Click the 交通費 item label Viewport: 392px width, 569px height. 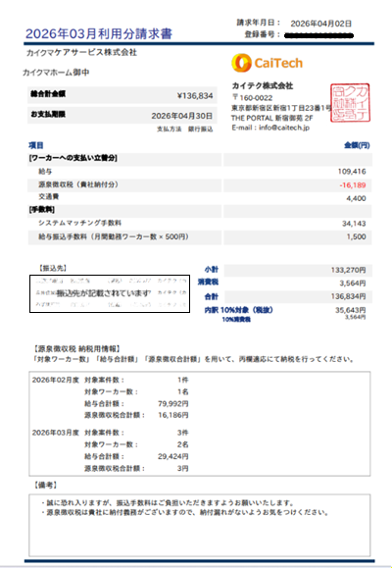pos(49,197)
